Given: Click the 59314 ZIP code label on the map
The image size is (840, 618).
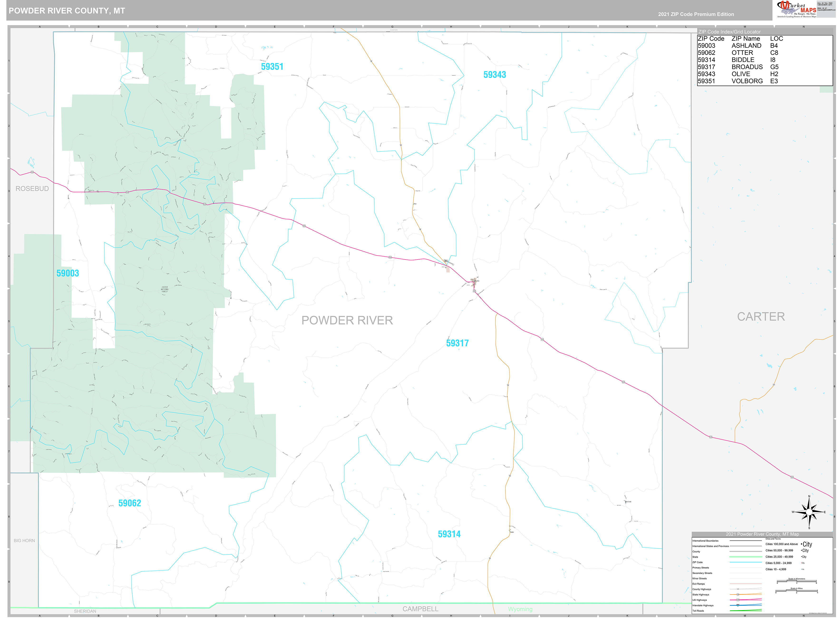Looking at the screenshot, I should click(449, 534).
